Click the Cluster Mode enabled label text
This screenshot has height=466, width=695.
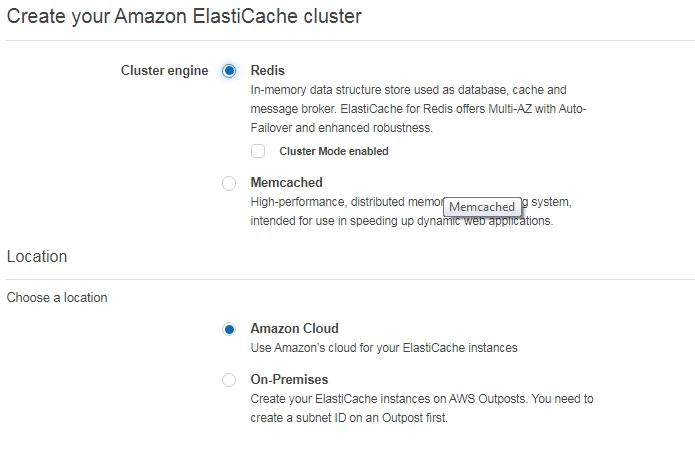[333, 152]
